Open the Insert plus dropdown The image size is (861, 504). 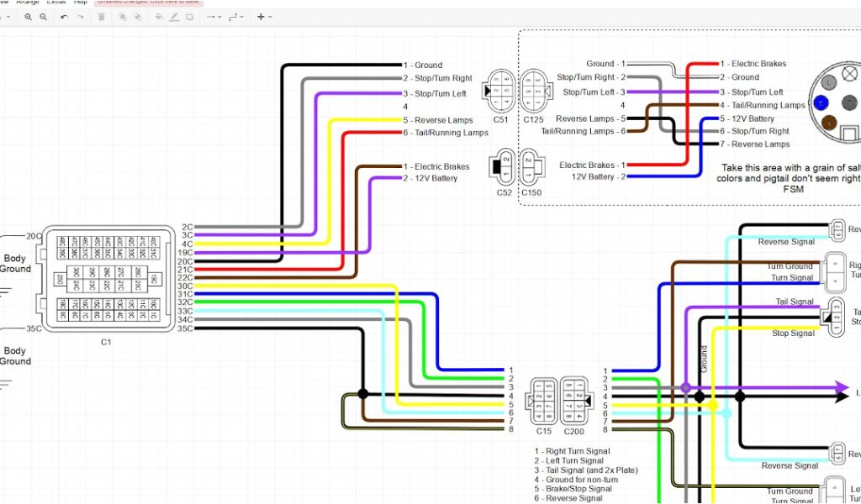(263, 17)
